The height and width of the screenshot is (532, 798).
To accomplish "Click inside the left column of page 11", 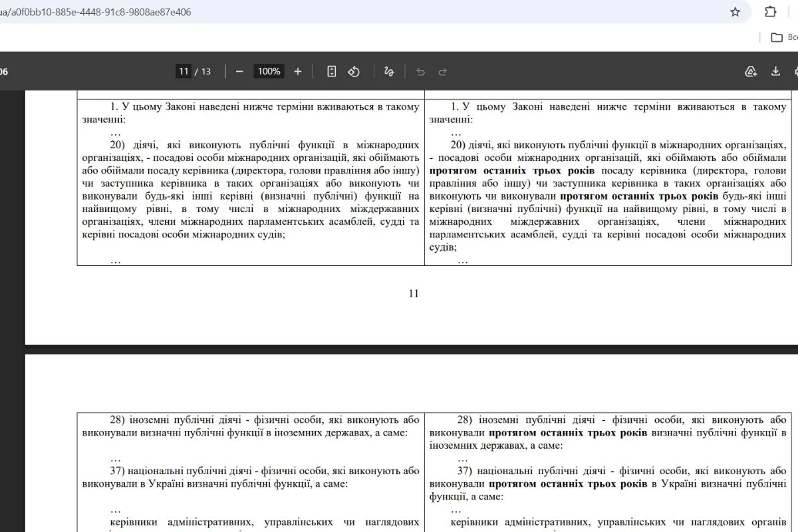I will (x=249, y=186).
